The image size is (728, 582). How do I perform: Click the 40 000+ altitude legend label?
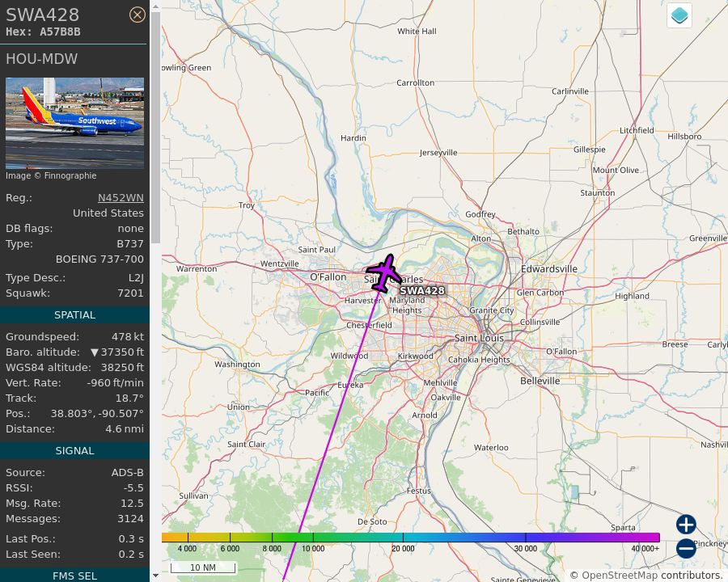click(x=645, y=549)
